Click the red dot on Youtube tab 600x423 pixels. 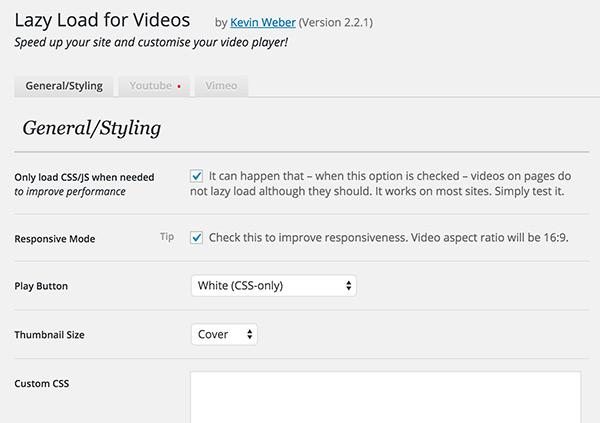pos(179,87)
